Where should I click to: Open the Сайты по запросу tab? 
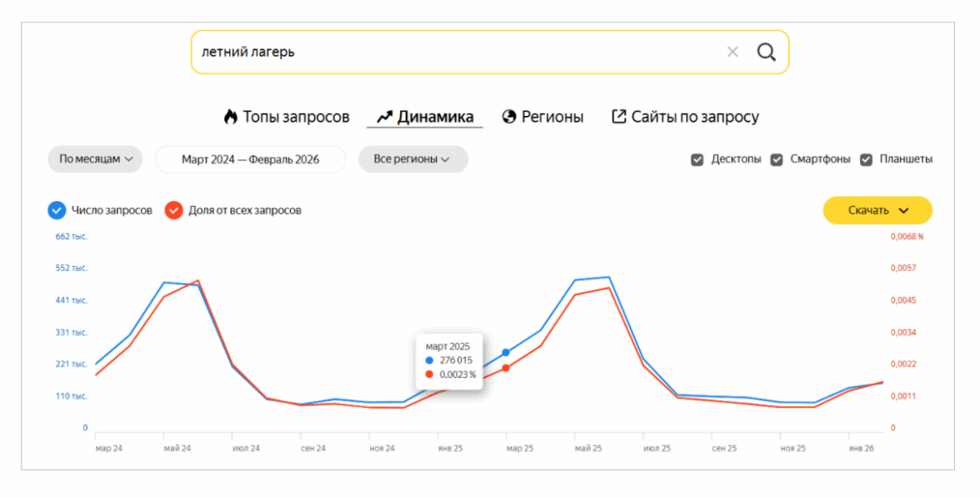[694, 117]
